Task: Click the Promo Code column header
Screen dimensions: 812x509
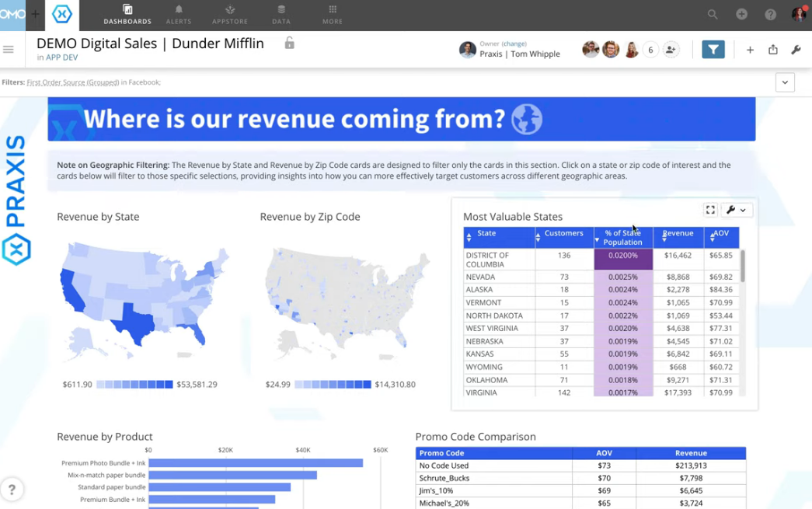Action: (x=494, y=453)
